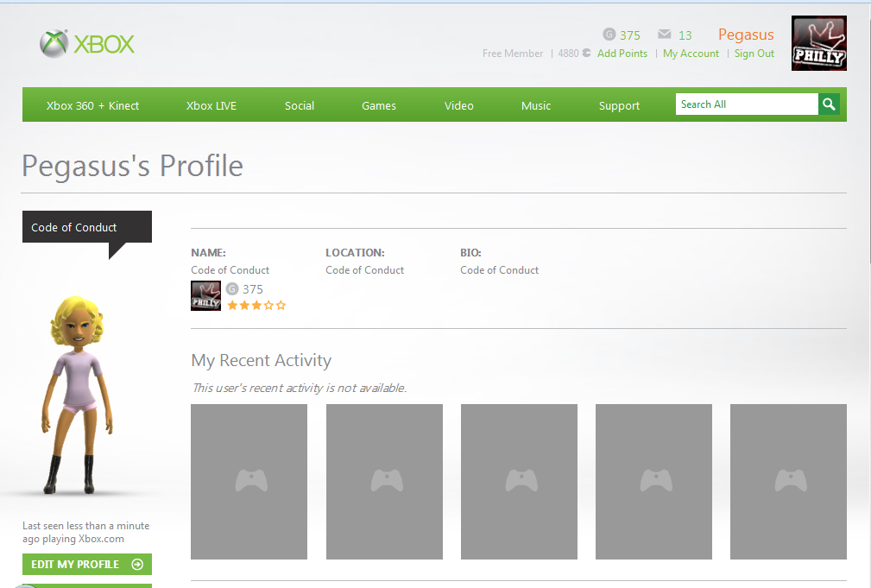Screen dimensions: 871x588
Task: Click the Pegasus gamertag link
Action: (x=746, y=35)
